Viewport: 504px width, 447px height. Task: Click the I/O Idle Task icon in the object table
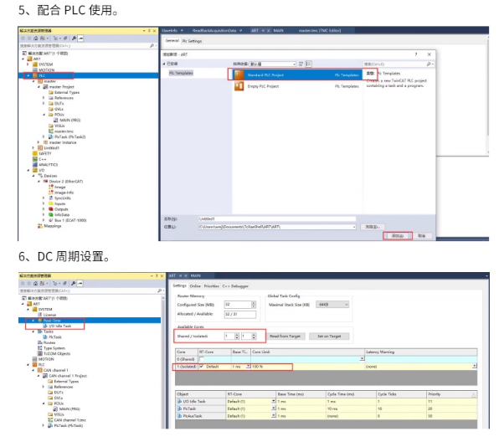pos(180,401)
